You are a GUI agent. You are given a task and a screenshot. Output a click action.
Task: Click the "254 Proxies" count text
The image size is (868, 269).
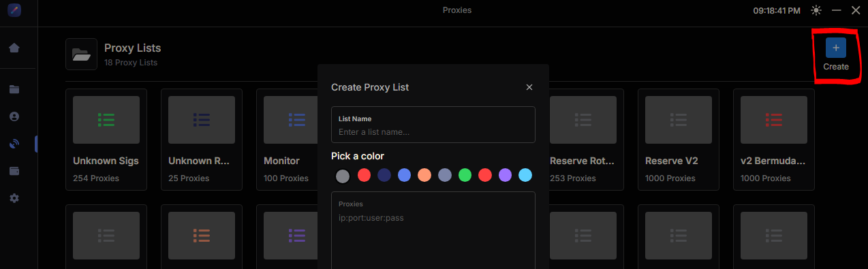96,178
